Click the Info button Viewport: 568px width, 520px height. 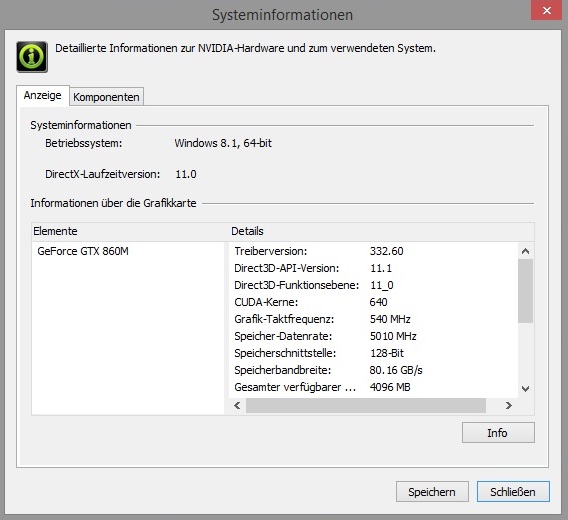coord(498,432)
